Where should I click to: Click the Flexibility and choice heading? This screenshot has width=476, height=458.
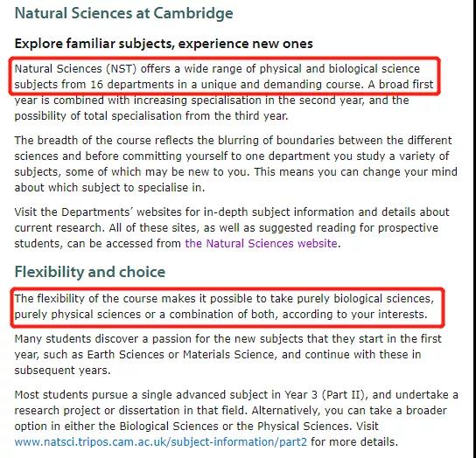90,272
